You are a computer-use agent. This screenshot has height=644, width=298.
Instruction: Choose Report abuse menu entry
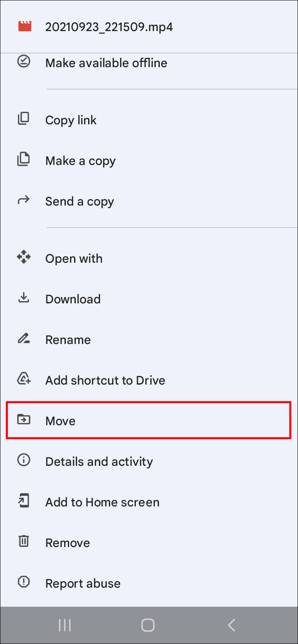click(83, 583)
